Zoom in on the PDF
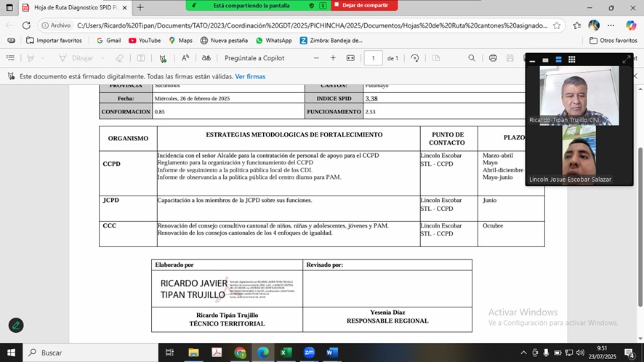Image resolution: width=644 pixels, height=362 pixels. click(x=333, y=58)
